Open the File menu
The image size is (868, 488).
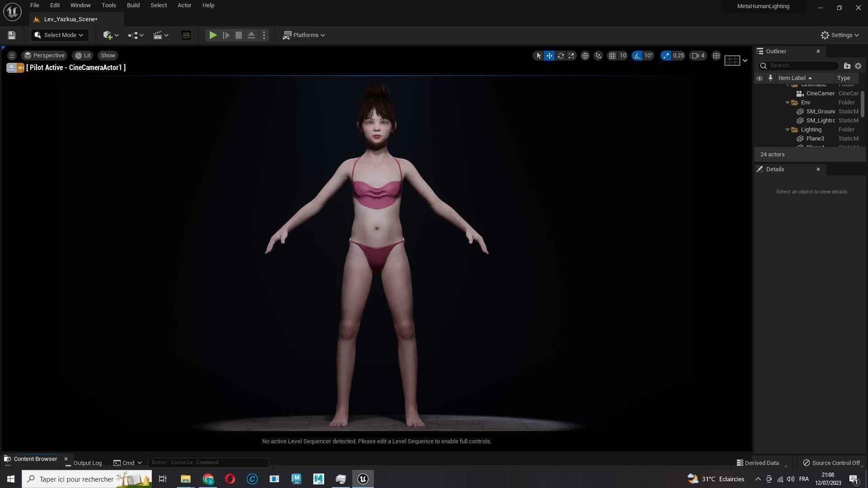click(x=34, y=5)
